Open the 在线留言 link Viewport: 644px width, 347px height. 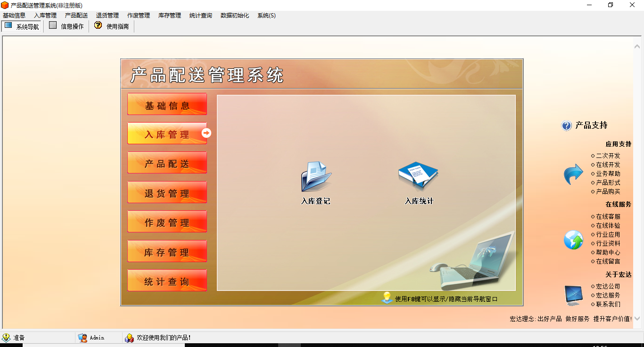(608, 261)
